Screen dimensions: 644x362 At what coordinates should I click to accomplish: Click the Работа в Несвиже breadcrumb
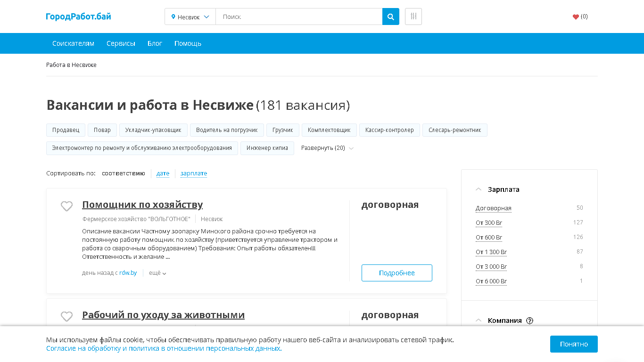[71, 65]
